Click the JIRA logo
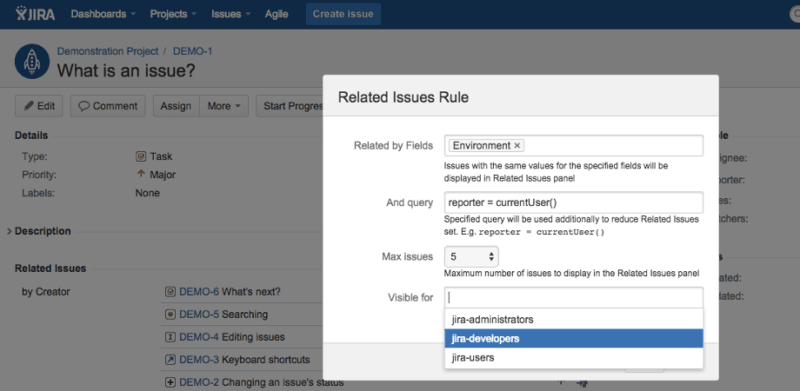 [35, 14]
